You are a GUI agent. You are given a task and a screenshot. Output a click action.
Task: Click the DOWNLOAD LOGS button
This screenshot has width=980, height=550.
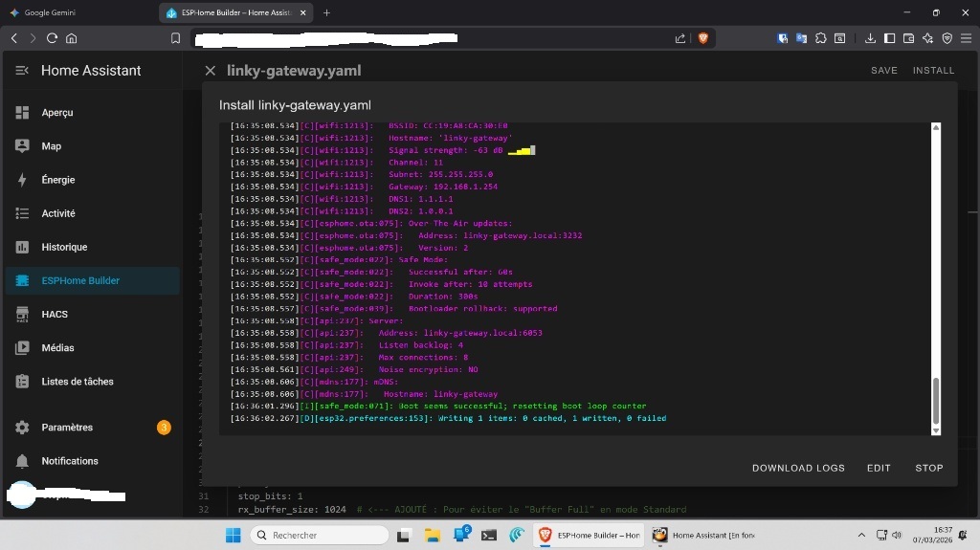[x=798, y=468]
